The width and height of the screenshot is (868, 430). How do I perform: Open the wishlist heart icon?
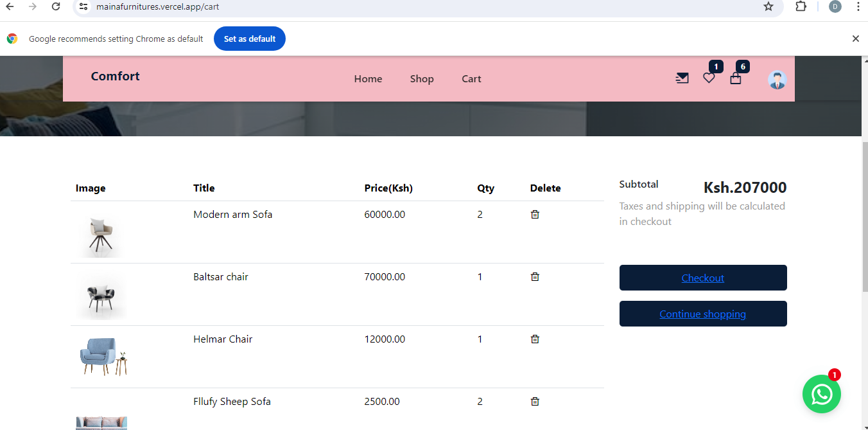[x=709, y=78]
